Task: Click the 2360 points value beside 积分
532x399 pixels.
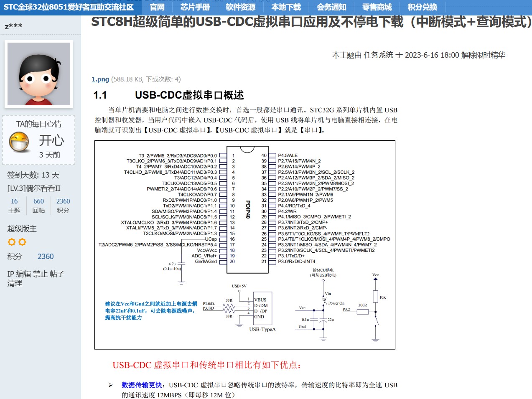Action: coord(46,257)
